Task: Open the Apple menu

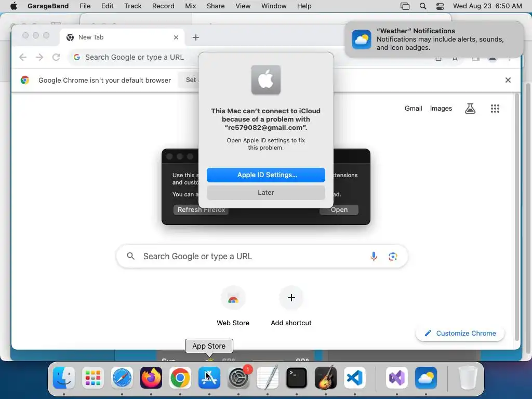Action: [14, 6]
